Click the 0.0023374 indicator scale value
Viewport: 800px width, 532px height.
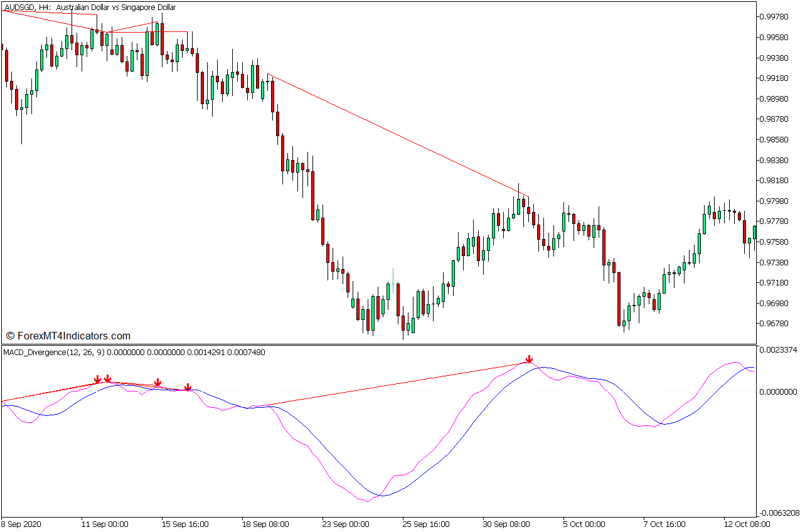[779, 349]
